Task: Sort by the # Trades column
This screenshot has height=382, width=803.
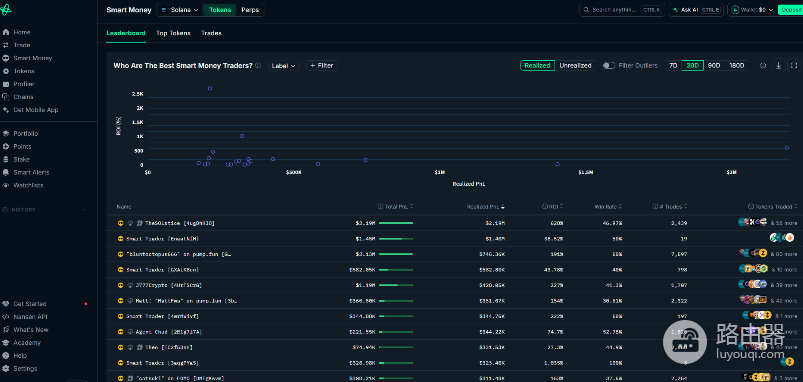Action: click(x=669, y=207)
